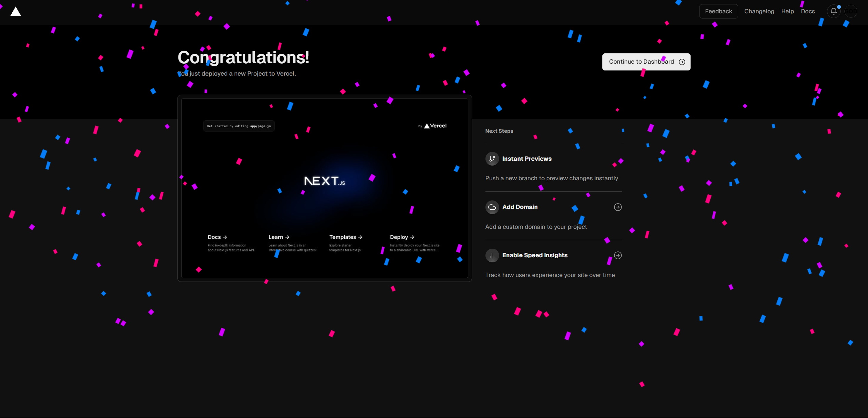The image size is (868, 418).
Task: Open the user avatar menu
Action: [851, 11]
